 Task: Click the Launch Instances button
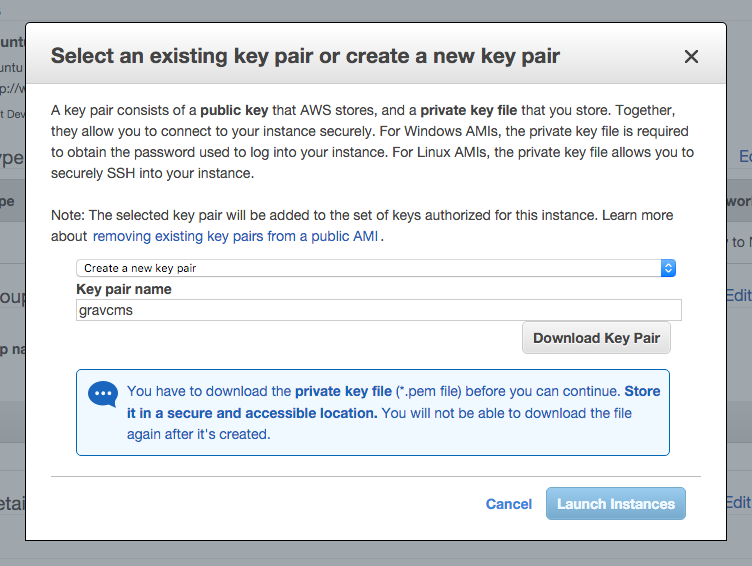tap(616, 504)
